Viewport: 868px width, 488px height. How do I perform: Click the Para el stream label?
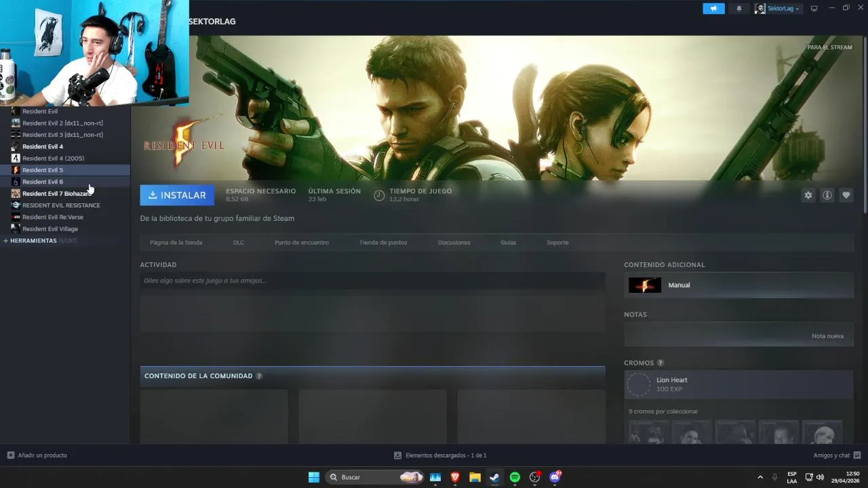click(x=829, y=47)
